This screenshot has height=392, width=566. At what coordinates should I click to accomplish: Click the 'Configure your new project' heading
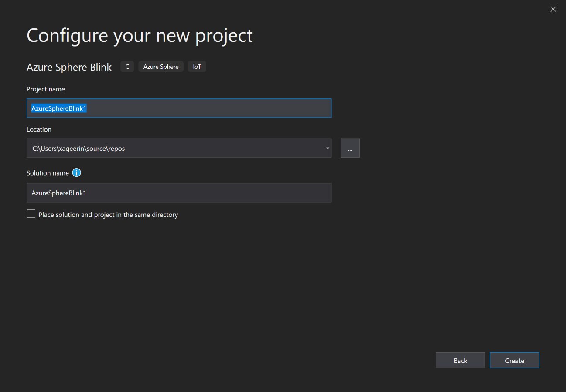pyautogui.click(x=140, y=36)
